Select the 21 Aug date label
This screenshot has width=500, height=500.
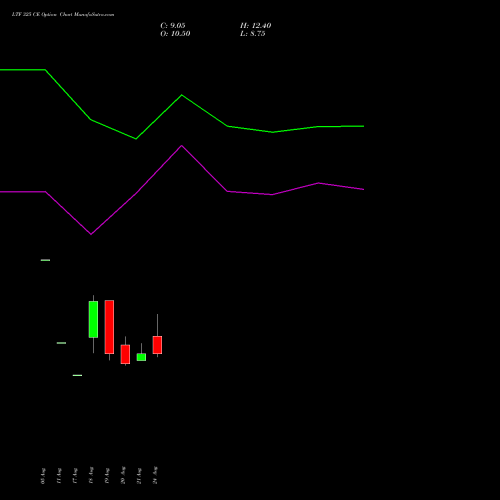[x=139, y=476]
